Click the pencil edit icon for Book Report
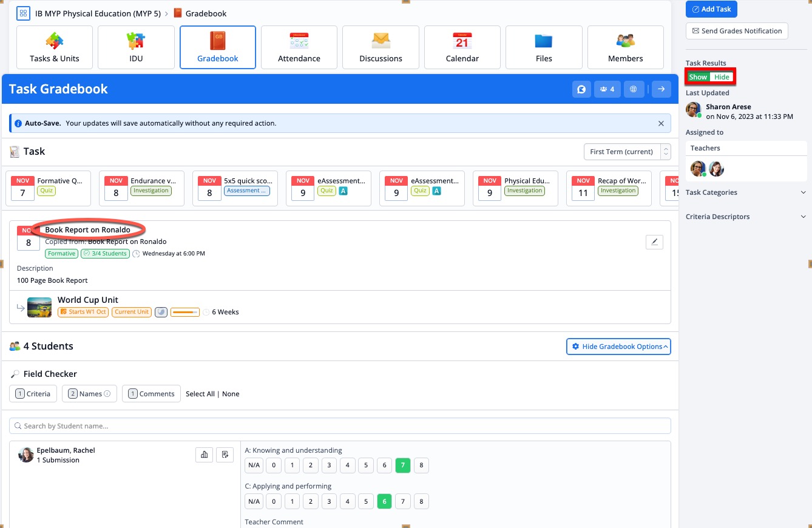The width and height of the screenshot is (812, 528). (654, 242)
